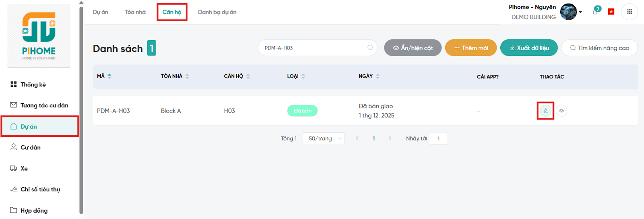Switch to the Tòa nhà tab

pos(135,12)
